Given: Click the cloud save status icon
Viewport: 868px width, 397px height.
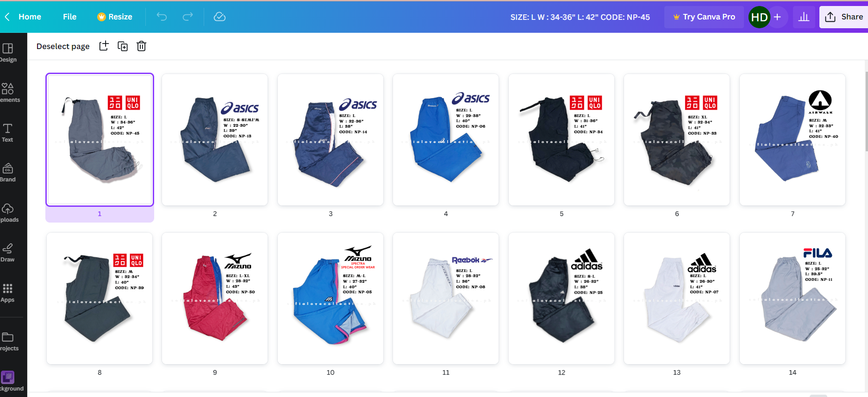Looking at the screenshot, I should point(219,17).
